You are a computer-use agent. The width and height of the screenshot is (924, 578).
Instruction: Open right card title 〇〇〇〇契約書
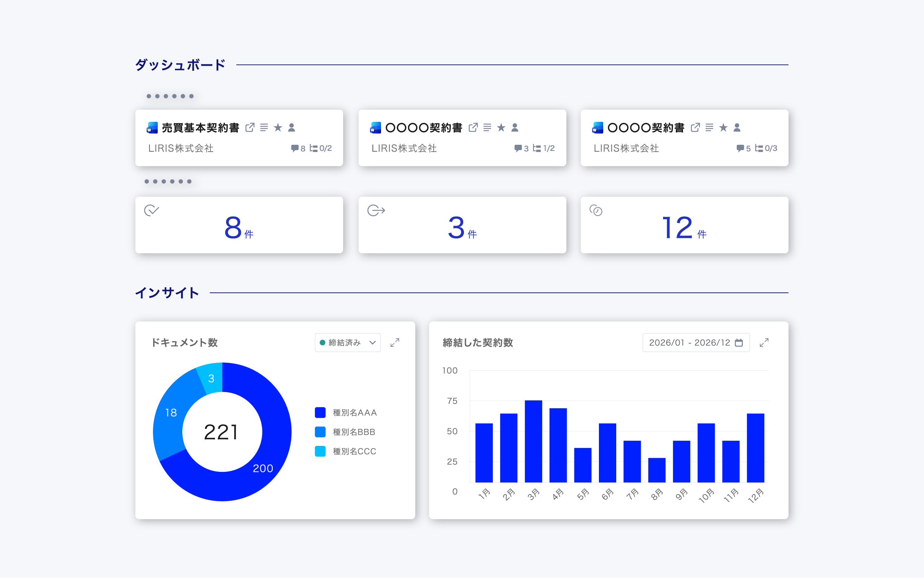coord(646,127)
